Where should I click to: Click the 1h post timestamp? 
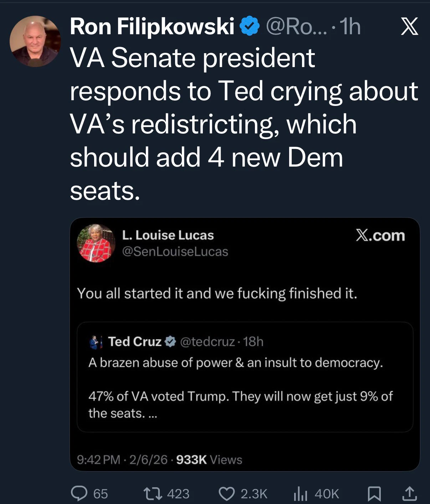(350, 27)
